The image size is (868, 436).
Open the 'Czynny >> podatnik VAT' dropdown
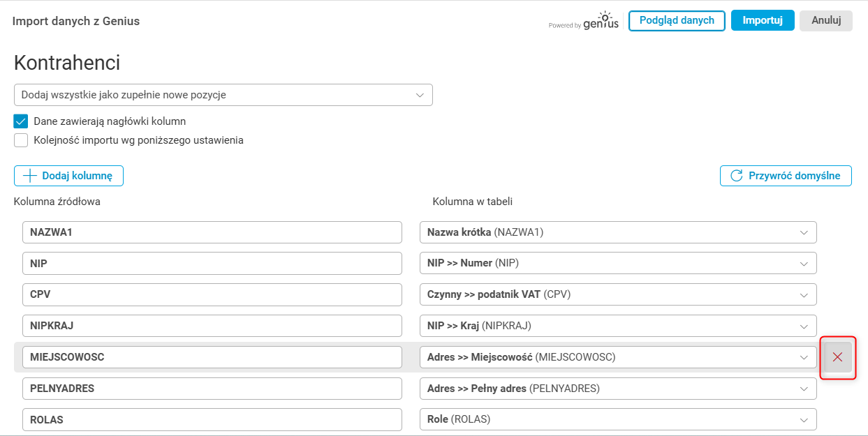tap(617, 294)
